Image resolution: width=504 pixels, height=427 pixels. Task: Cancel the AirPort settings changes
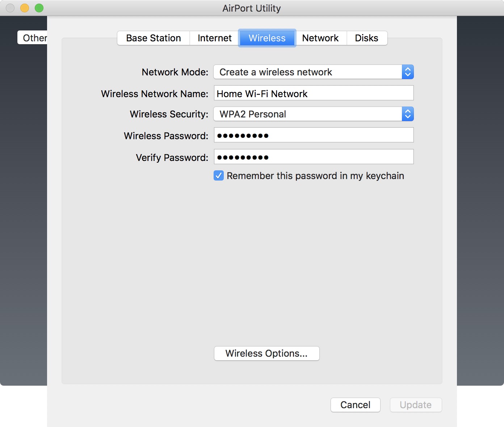point(355,405)
